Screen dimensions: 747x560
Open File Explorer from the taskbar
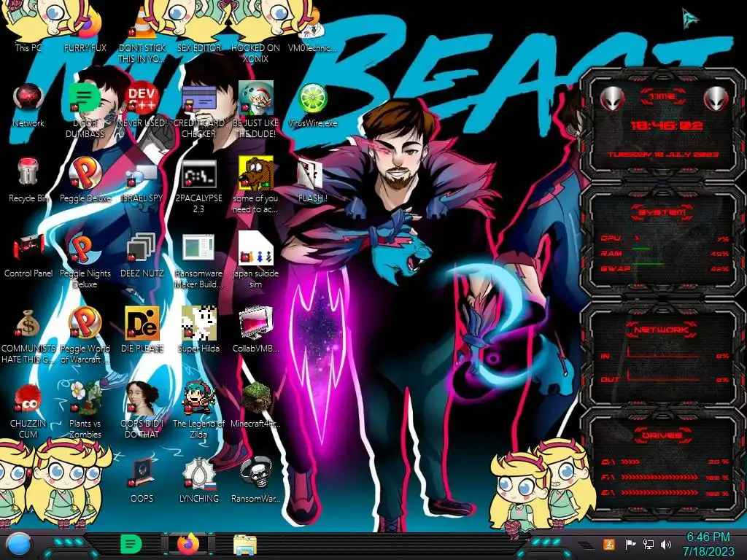coord(245,544)
